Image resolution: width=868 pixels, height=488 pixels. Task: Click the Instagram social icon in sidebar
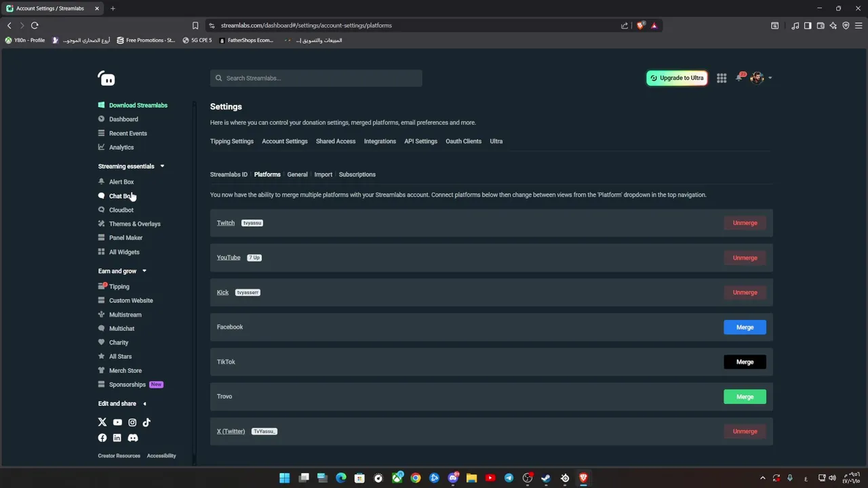pos(132,422)
